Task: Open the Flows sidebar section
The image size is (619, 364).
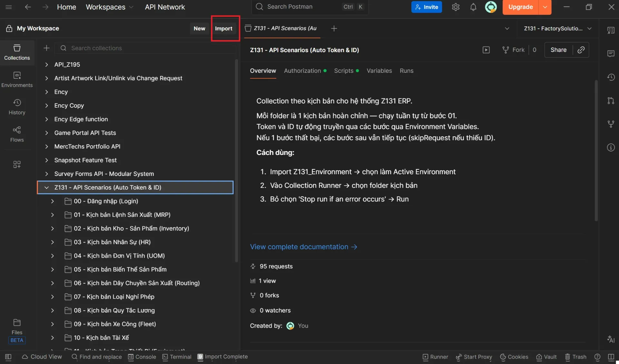Action: (17, 135)
